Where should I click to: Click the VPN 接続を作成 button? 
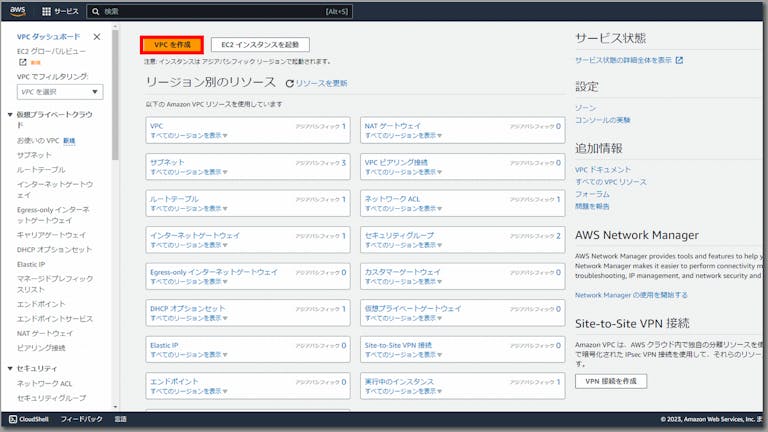(611, 381)
